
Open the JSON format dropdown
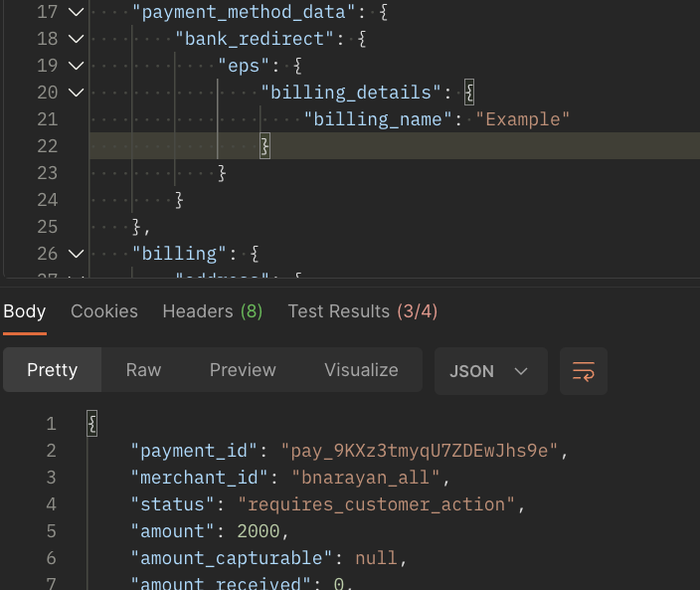(x=490, y=371)
